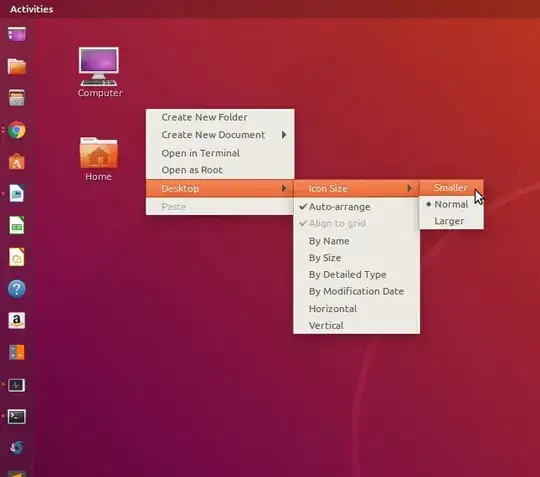The width and height of the screenshot is (540, 477).
Task: Click Activities in the top bar
Action: (31, 9)
